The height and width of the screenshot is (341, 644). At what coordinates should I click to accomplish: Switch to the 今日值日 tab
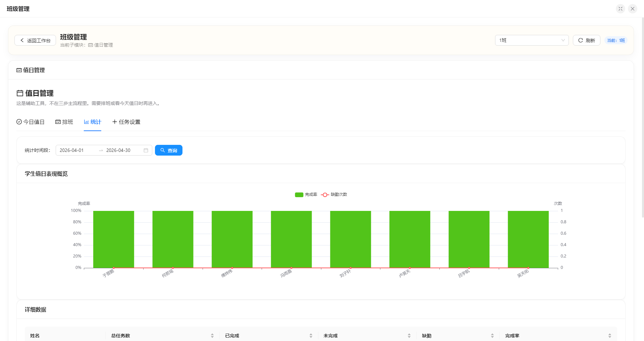(31, 122)
